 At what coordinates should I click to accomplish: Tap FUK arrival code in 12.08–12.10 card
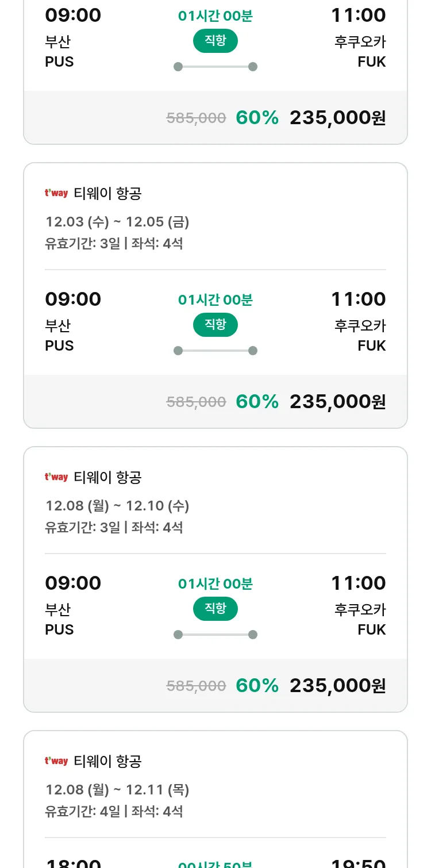click(x=371, y=630)
